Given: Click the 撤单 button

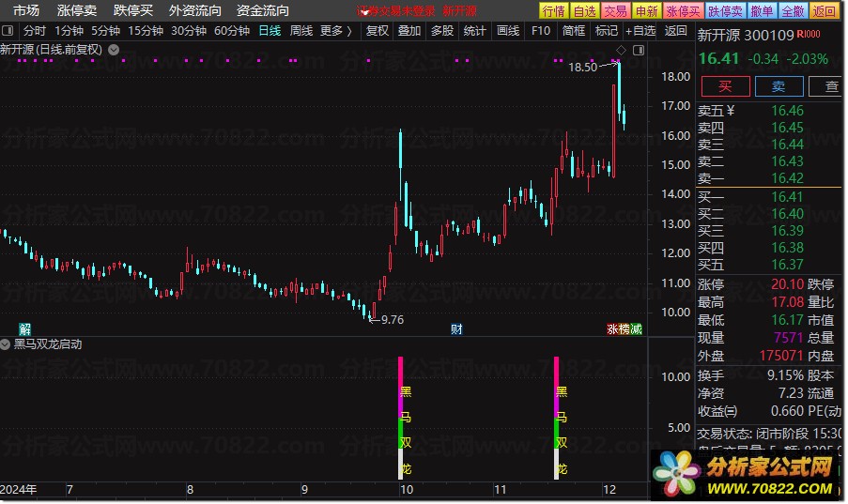Looking at the screenshot, I should point(762,11).
